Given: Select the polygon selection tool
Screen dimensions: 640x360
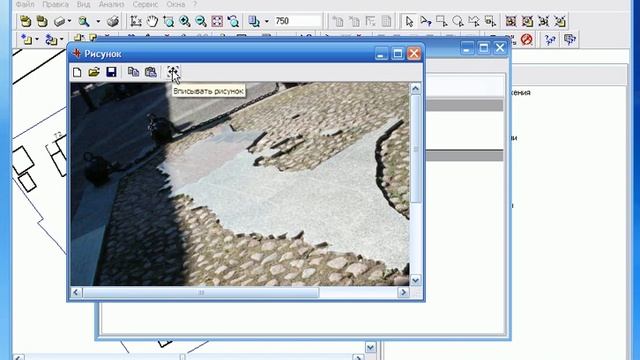Looking at the screenshot, I should coord(474,21).
